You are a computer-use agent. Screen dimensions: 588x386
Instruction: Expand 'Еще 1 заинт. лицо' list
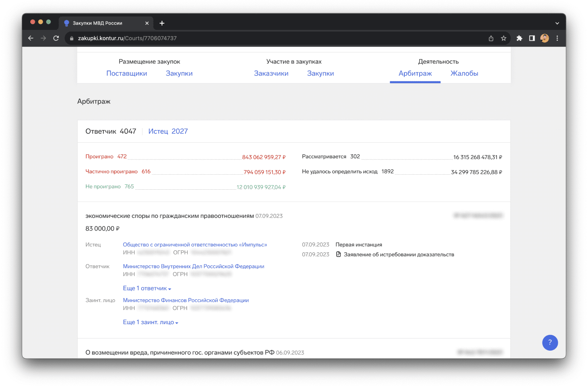(x=150, y=322)
